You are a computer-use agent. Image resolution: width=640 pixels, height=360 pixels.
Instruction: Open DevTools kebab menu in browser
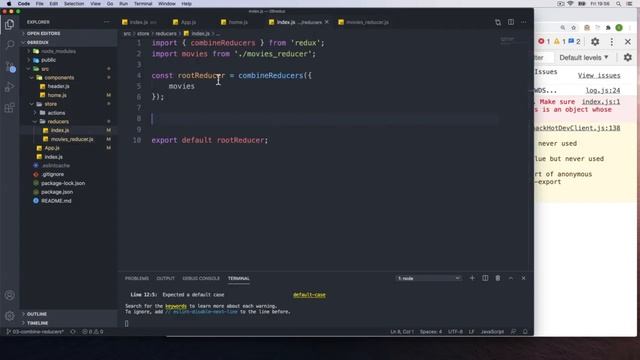coord(611,42)
